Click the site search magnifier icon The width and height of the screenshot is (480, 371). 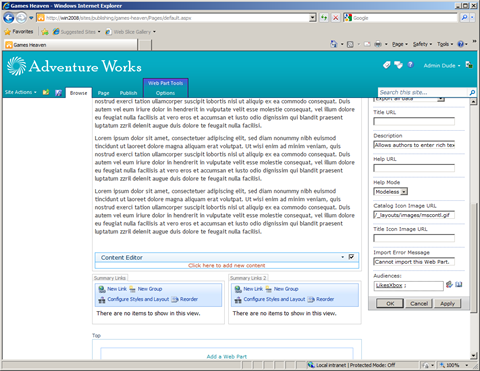[x=472, y=92]
